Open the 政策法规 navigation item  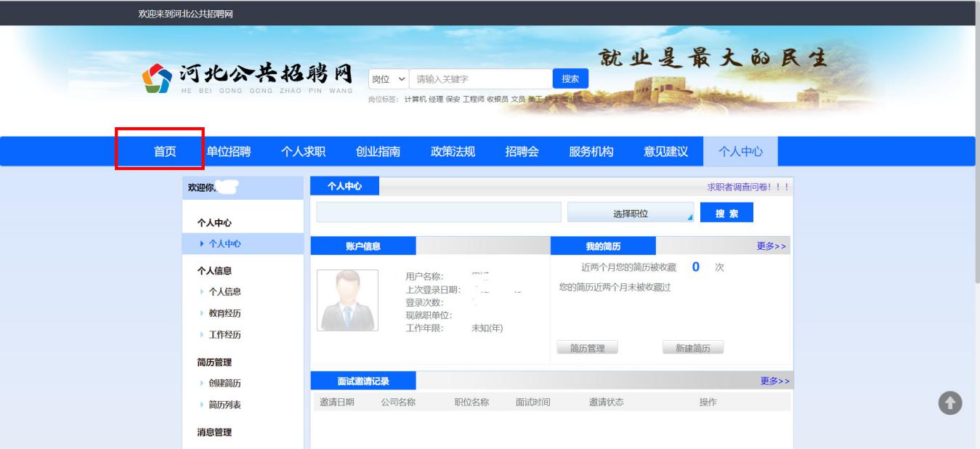click(453, 151)
